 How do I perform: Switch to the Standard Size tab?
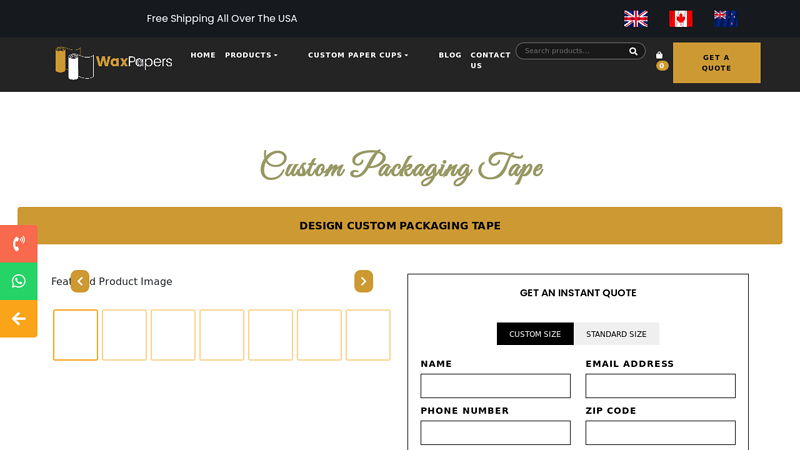(616, 334)
